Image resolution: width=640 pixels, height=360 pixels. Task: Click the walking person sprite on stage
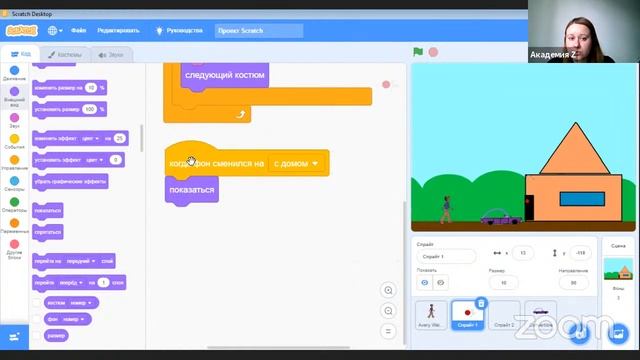(x=446, y=209)
